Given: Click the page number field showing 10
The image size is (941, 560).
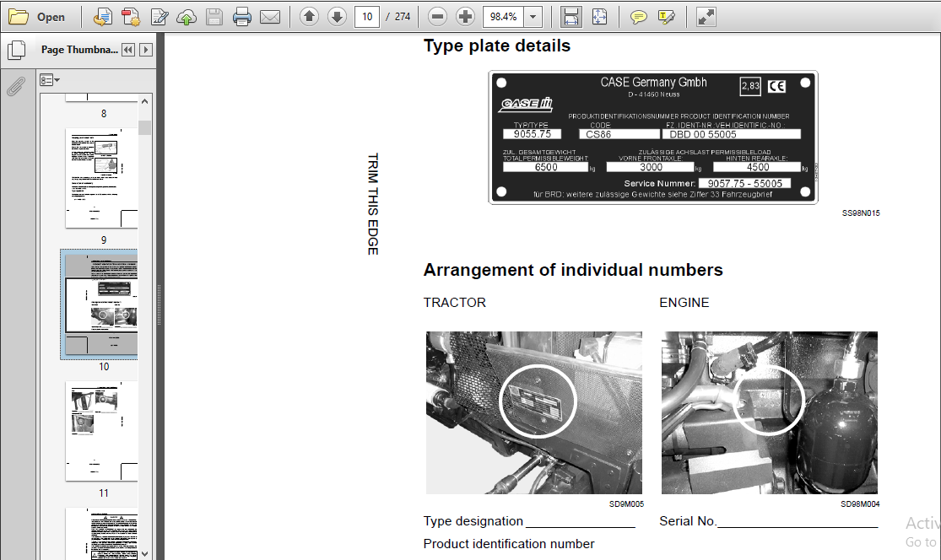Looking at the screenshot, I should click(367, 17).
